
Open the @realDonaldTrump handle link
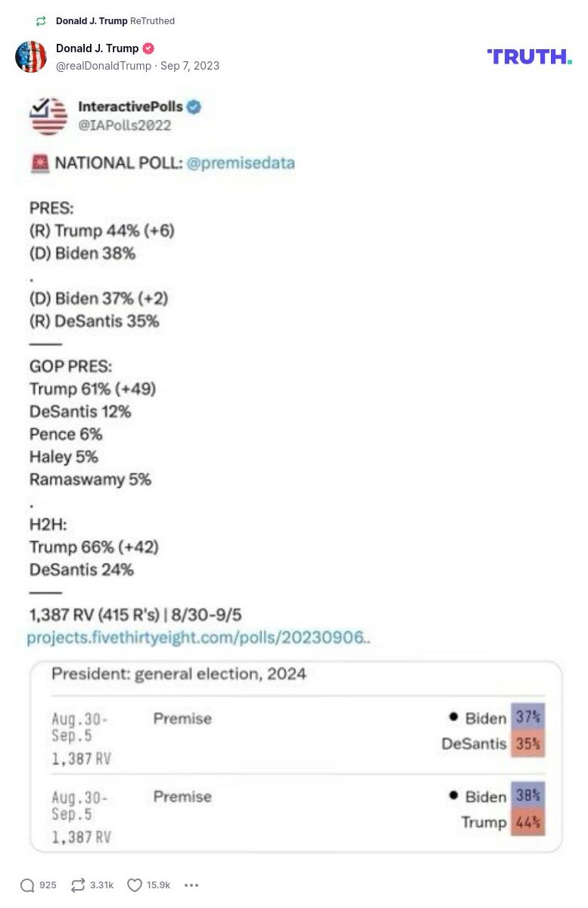(x=104, y=66)
